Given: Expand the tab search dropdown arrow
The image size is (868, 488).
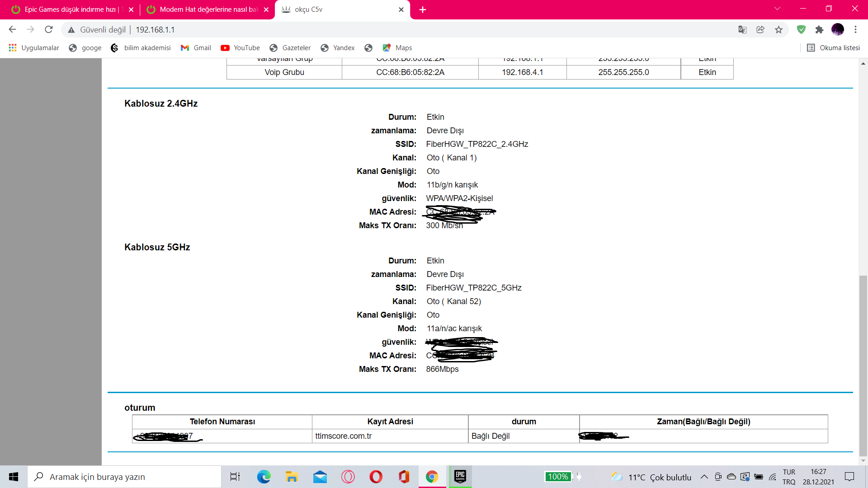Looking at the screenshot, I should 777,9.
